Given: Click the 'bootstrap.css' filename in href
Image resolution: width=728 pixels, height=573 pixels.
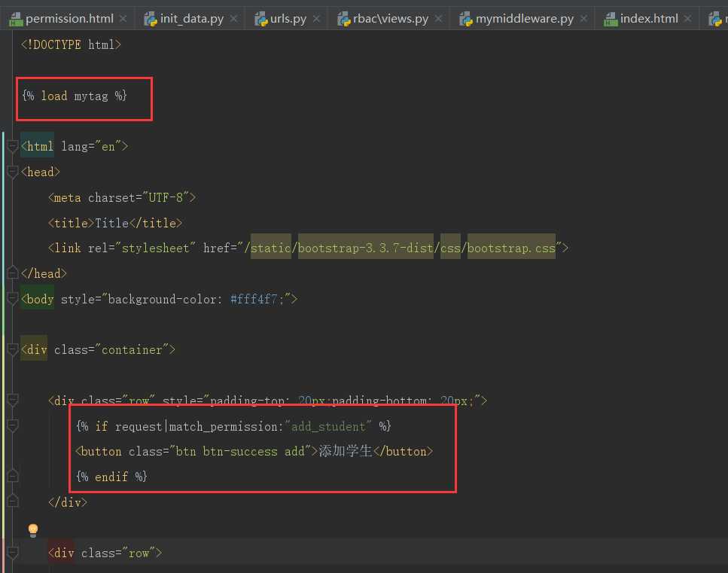Looking at the screenshot, I should [x=511, y=248].
